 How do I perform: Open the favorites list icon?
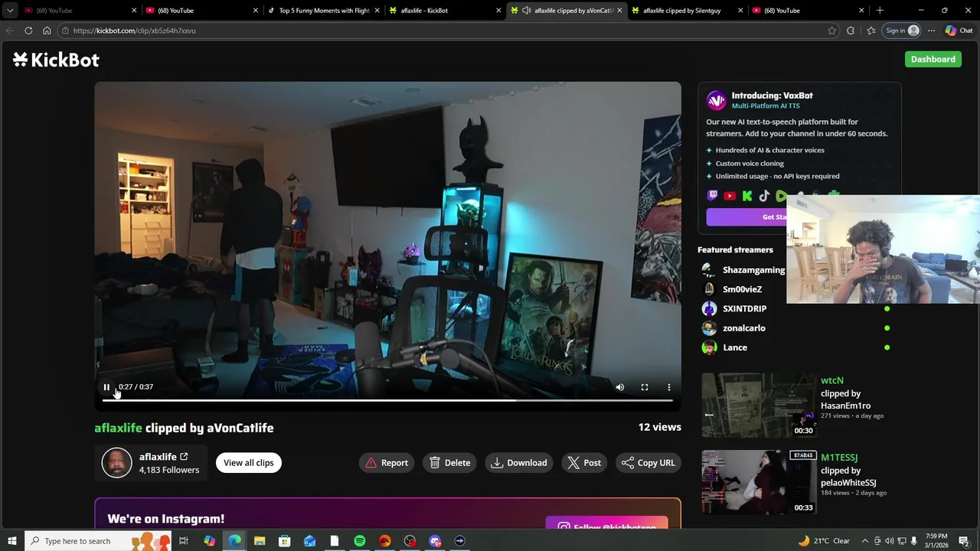(x=871, y=31)
